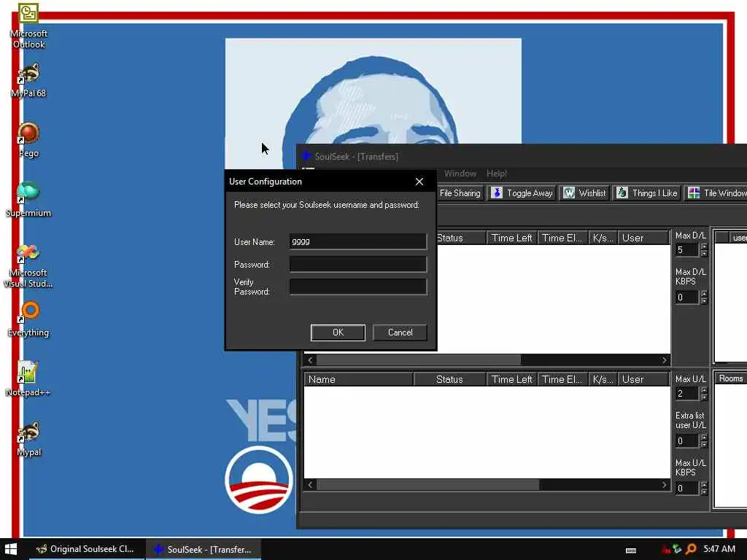Image resolution: width=747 pixels, height=560 pixels.
Task: Open Notepad++ desktop shortcut
Action: point(28,379)
